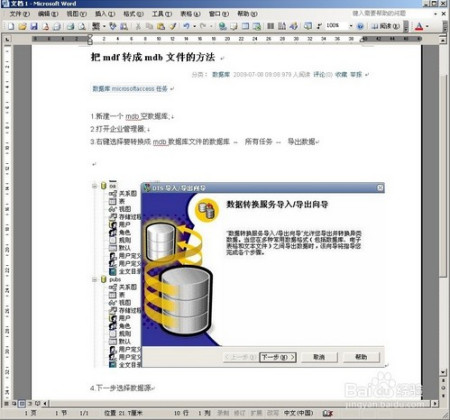Open the 工具 menu
Screen dimensions: 450x420
pos(162,14)
